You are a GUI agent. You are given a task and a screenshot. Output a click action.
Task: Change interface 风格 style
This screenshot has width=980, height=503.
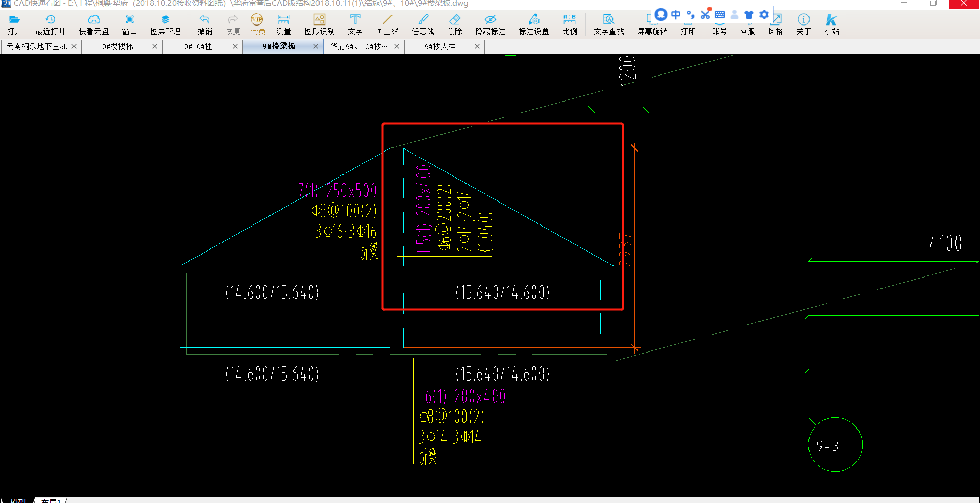[x=776, y=24]
